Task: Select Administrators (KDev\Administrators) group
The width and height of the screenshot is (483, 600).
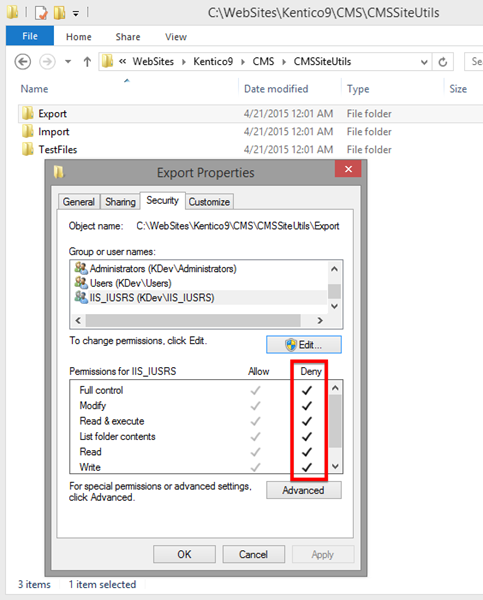Action: [199, 269]
